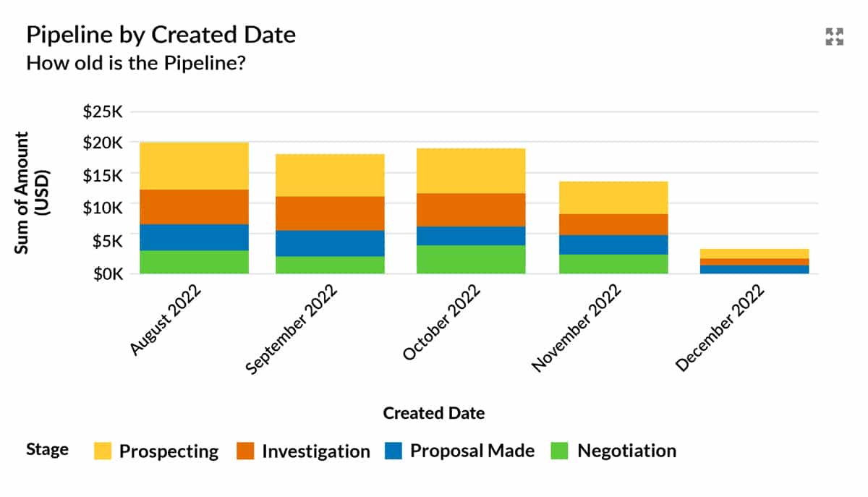Click the yellow Prospecting legend swatch

103,451
